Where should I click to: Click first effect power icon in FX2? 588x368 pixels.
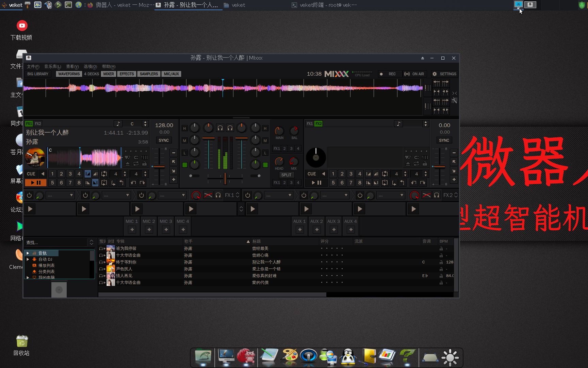248,195
